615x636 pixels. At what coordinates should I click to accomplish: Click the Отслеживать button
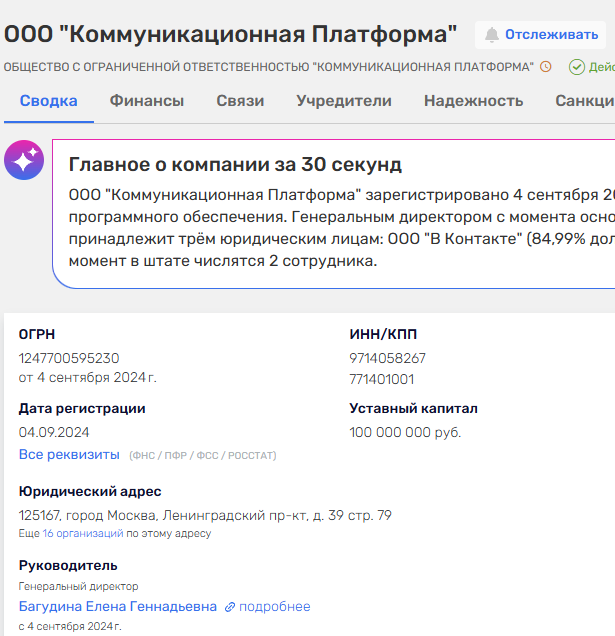pyautogui.click(x=540, y=35)
